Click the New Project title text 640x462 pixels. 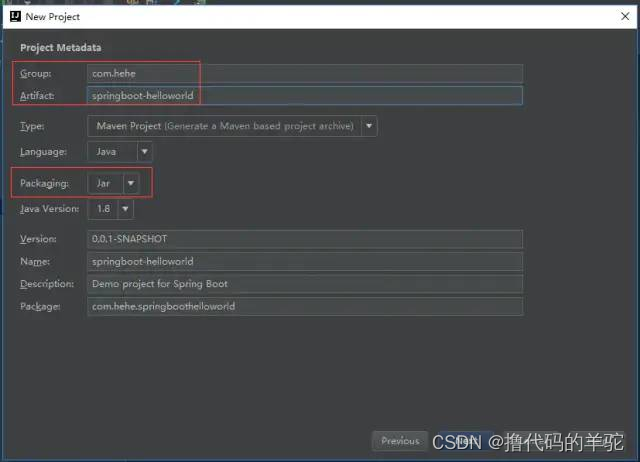tap(53, 17)
